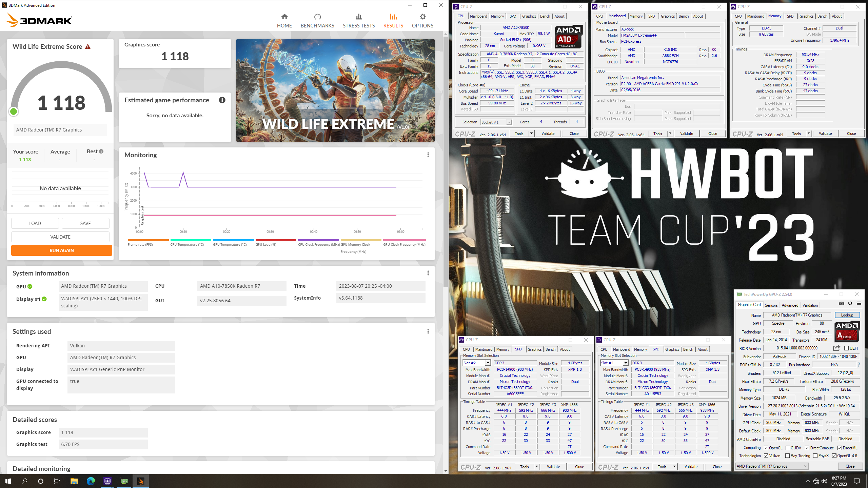Open Slot #4 memory slot dropdown

[x=614, y=363]
